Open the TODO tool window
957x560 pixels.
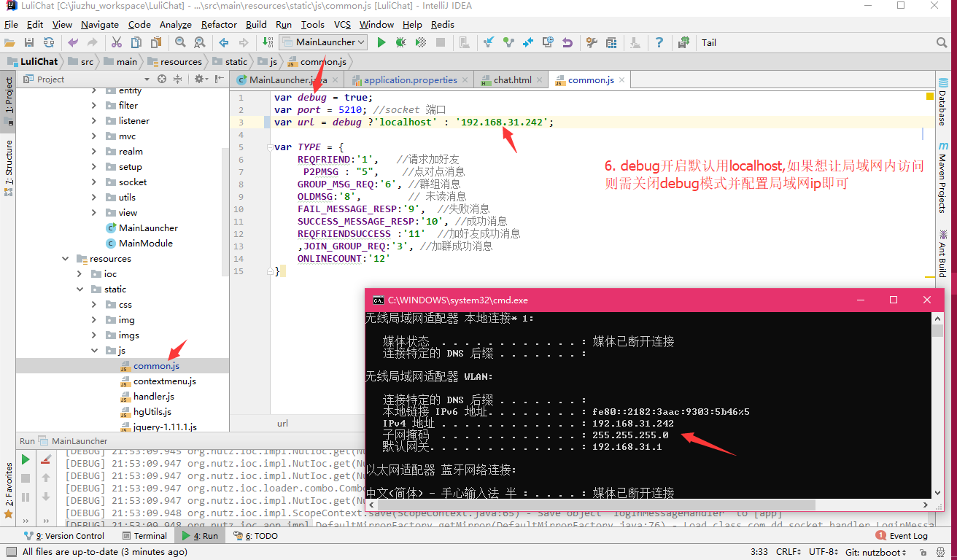[x=255, y=535]
